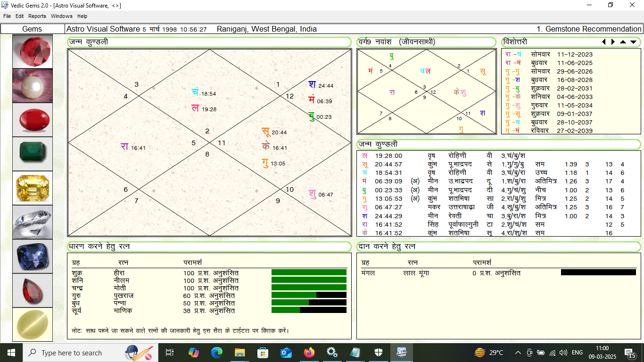Image resolution: width=644 pixels, height=362 pixels.
Task: Select the Ruby gemstone in the sidebar
Action: pos(33,51)
